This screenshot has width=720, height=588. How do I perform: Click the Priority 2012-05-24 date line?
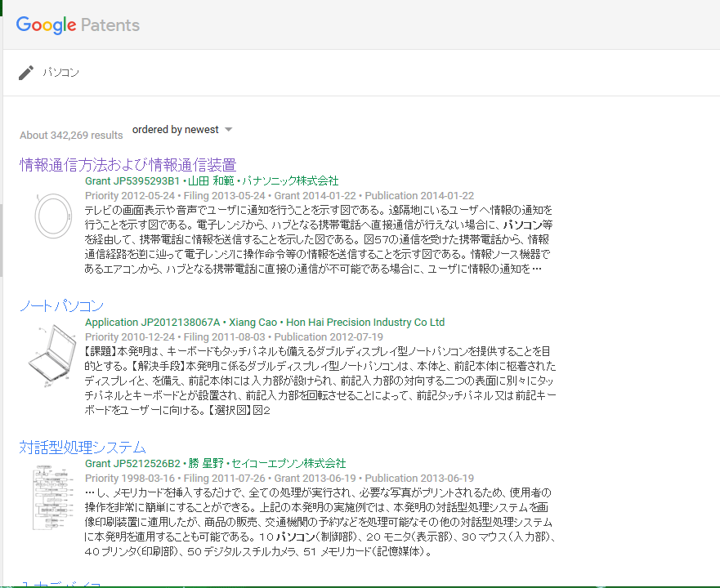pyautogui.click(x=280, y=195)
